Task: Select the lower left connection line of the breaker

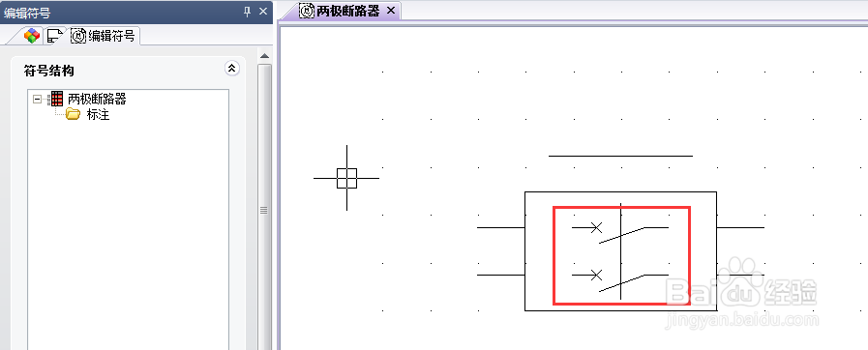Action: pos(501,275)
